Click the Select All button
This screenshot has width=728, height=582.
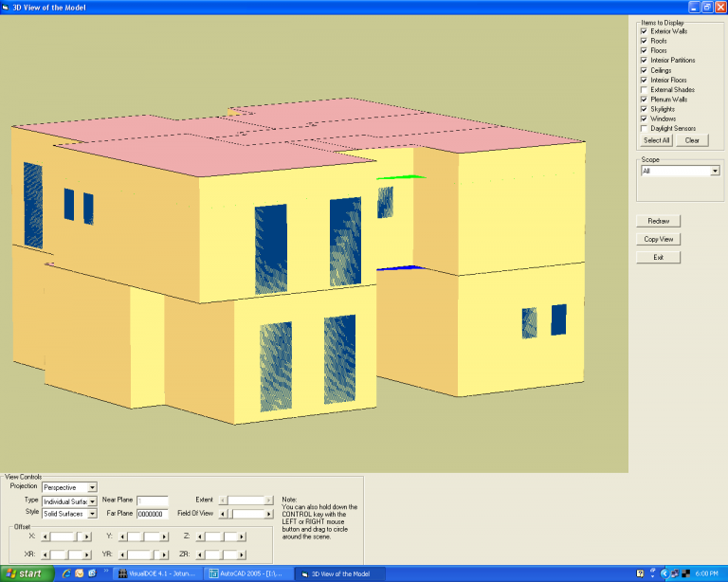(x=656, y=140)
